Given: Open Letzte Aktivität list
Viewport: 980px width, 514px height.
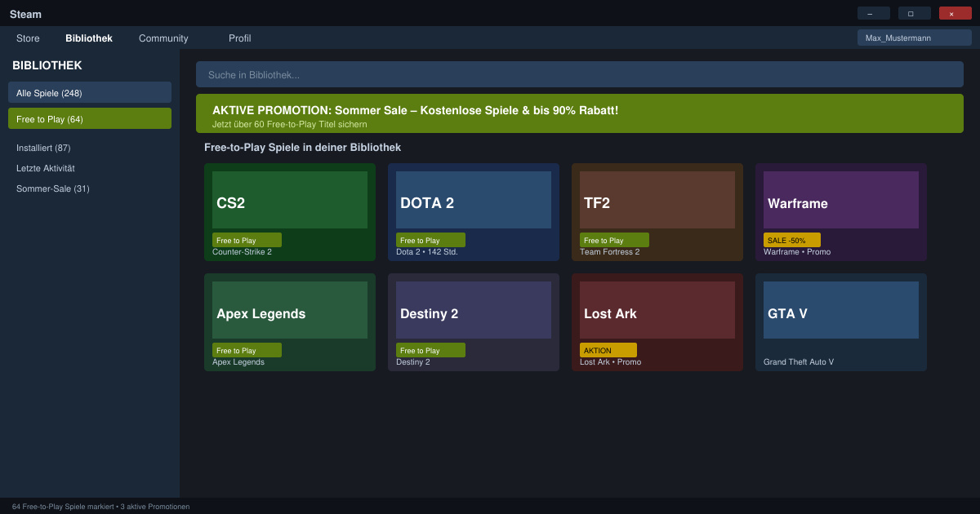Looking at the screenshot, I should click(46, 168).
